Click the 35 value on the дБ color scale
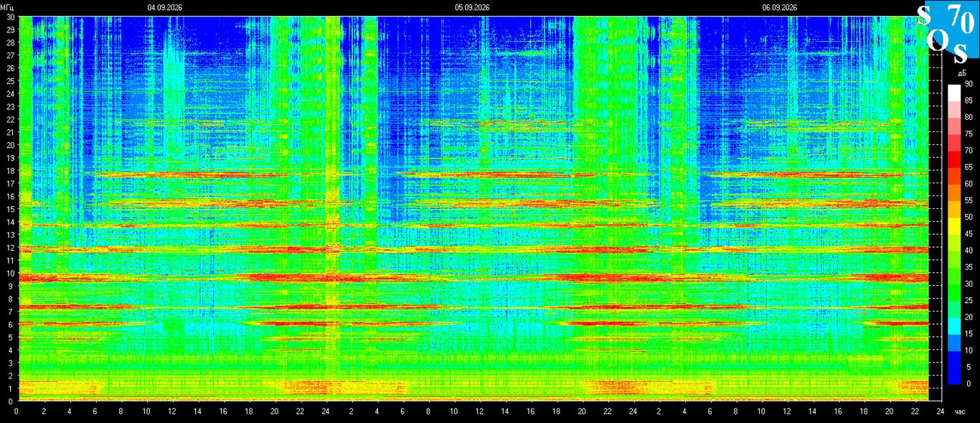This screenshot has width=980, height=423. coord(969,267)
